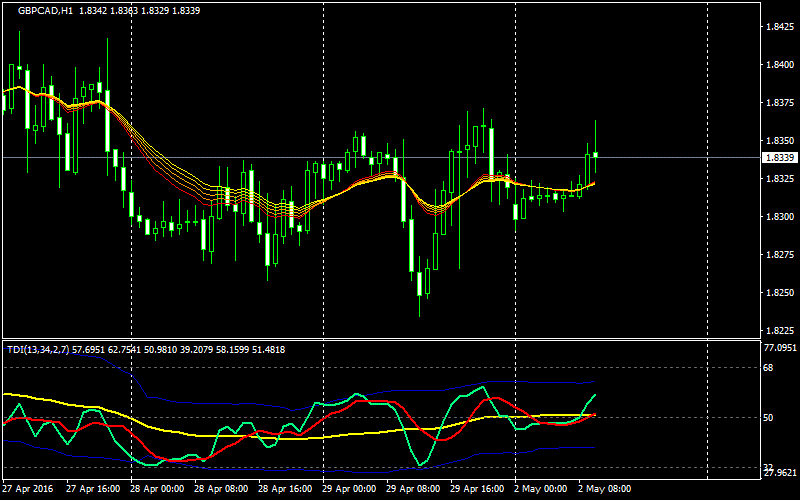Click the 77.0951 indicator scale value

point(781,348)
